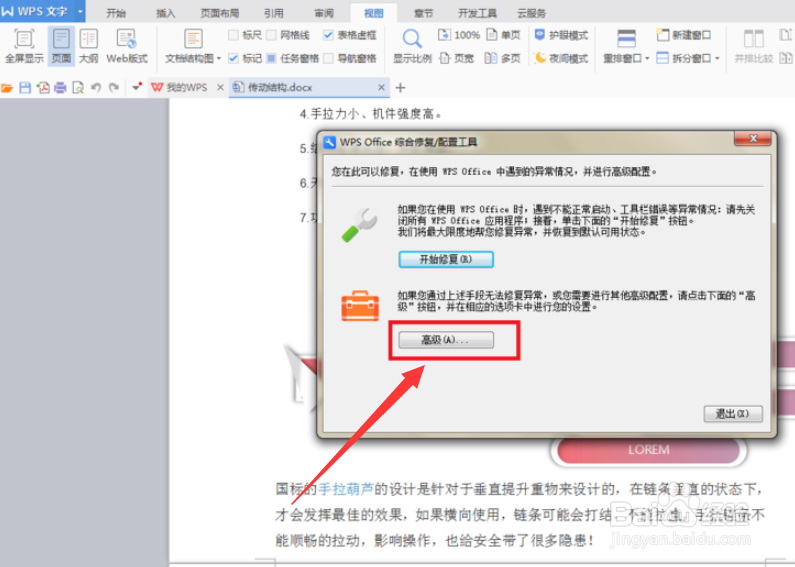Switch to full screen display (全屏显示)
795x567 pixels.
24,46
